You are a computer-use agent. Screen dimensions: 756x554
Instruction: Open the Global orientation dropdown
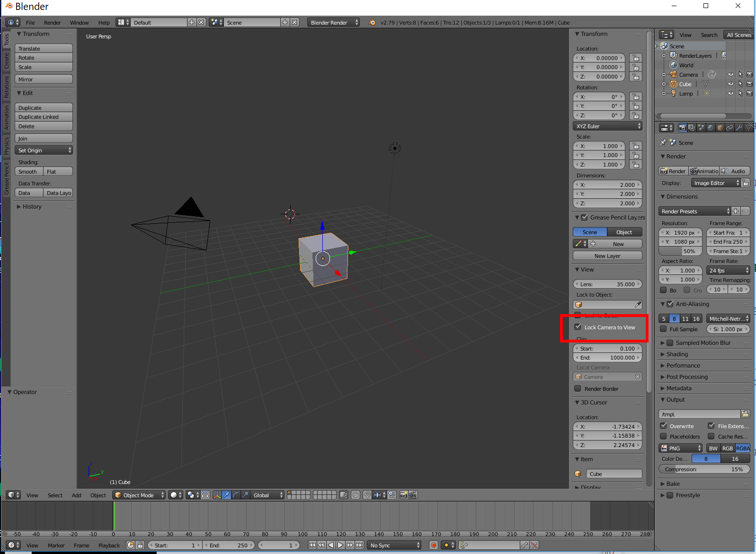(267, 495)
